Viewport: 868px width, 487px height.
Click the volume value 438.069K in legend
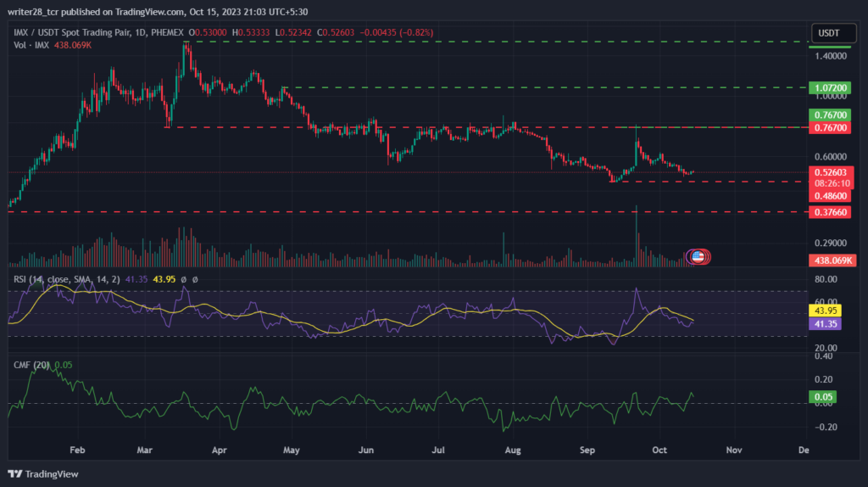[x=73, y=45]
